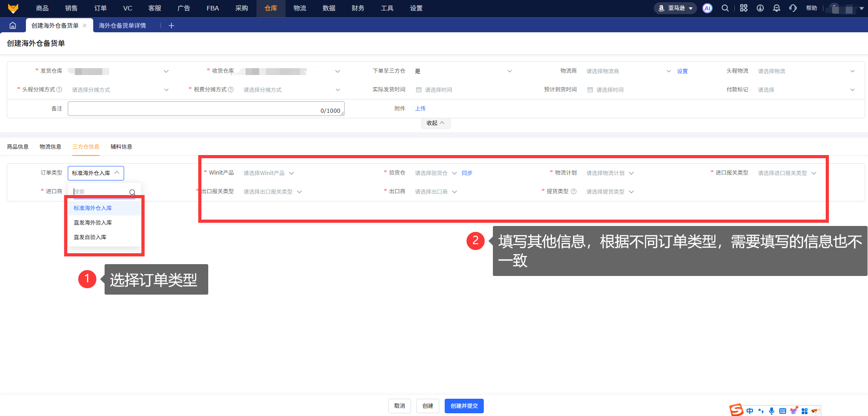Toggle the IME punctuation mode icon
The height and width of the screenshot is (416, 868).
point(761,411)
